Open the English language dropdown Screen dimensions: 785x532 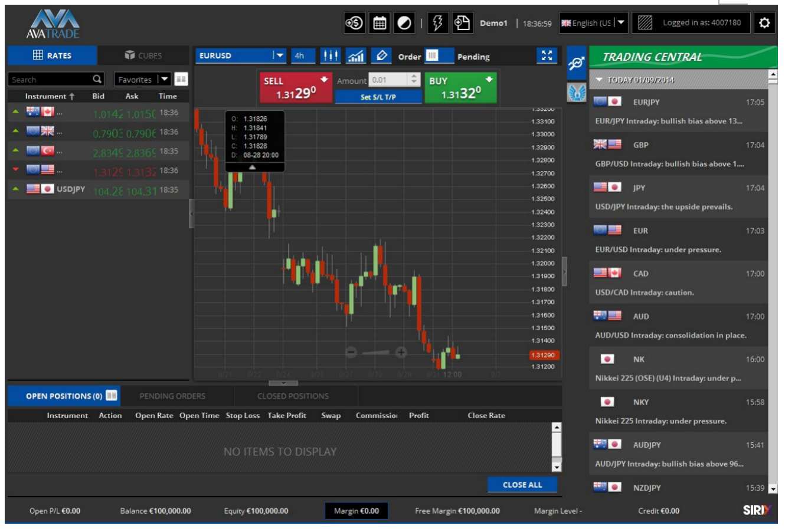(x=620, y=23)
